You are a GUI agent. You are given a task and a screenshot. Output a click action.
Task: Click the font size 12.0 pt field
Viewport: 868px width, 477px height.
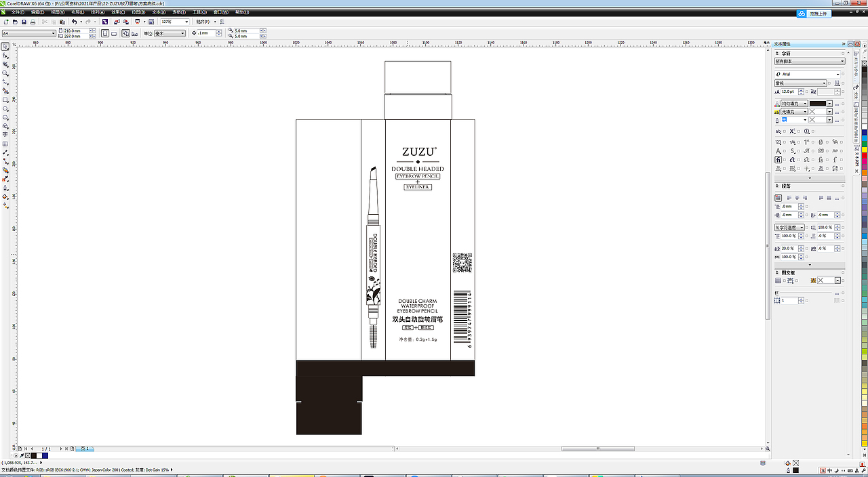point(789,91)
